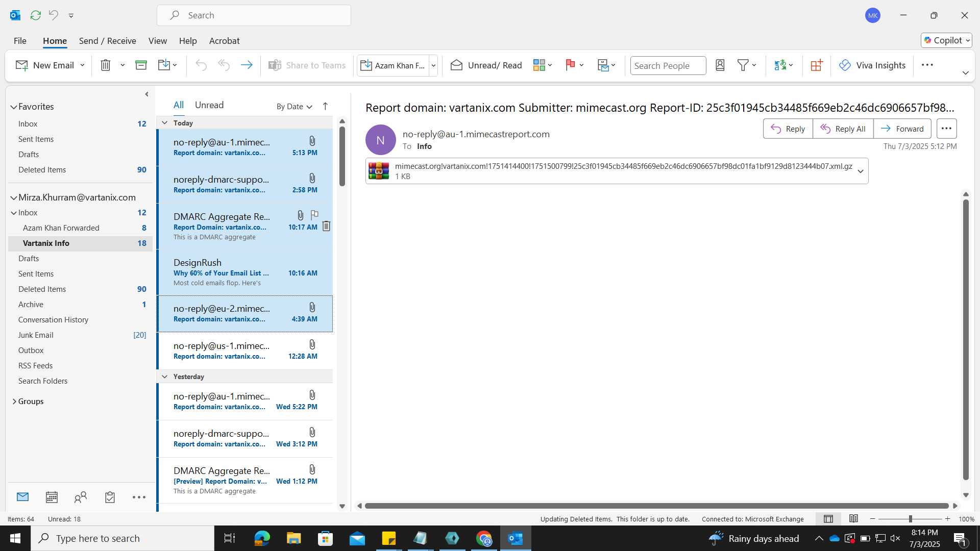Click Forward in the reading pane
Image resolution: width=980 pixels, height=551 pixels.
902,129
